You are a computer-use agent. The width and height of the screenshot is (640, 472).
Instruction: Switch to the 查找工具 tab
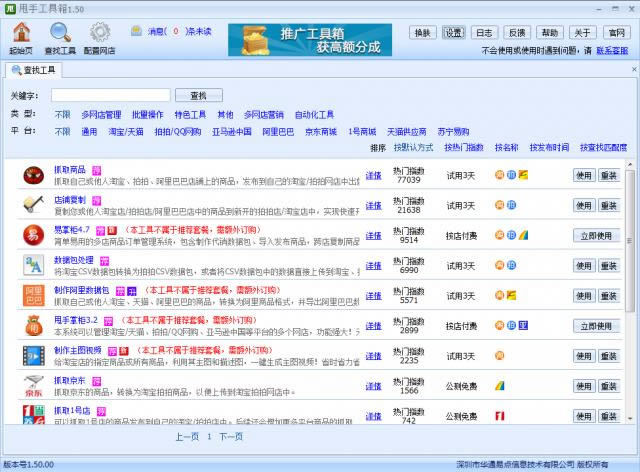coord(34,69)
